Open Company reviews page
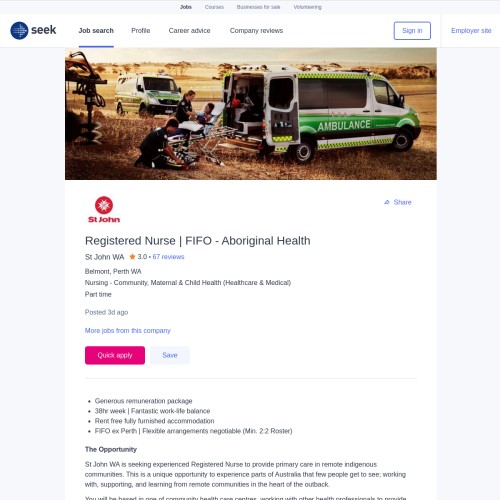Image resolution: width=500 pixels, height=500 pixels. pos(256,31)
